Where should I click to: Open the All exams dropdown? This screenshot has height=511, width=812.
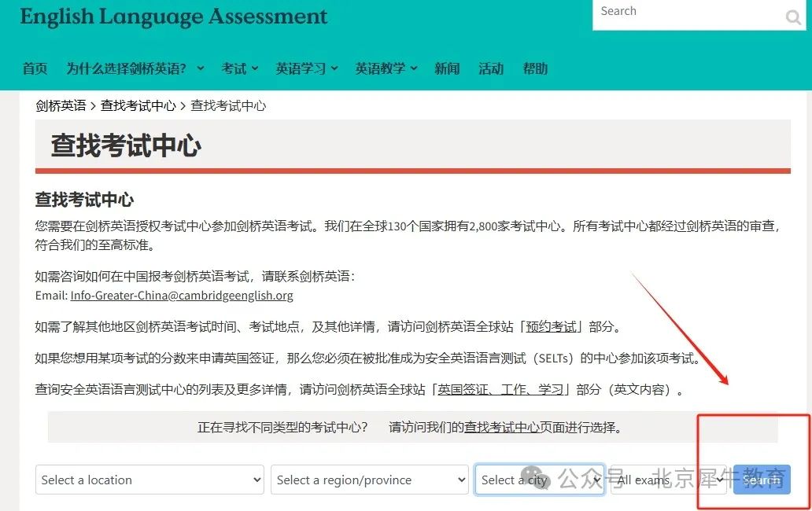pos(669,480)
